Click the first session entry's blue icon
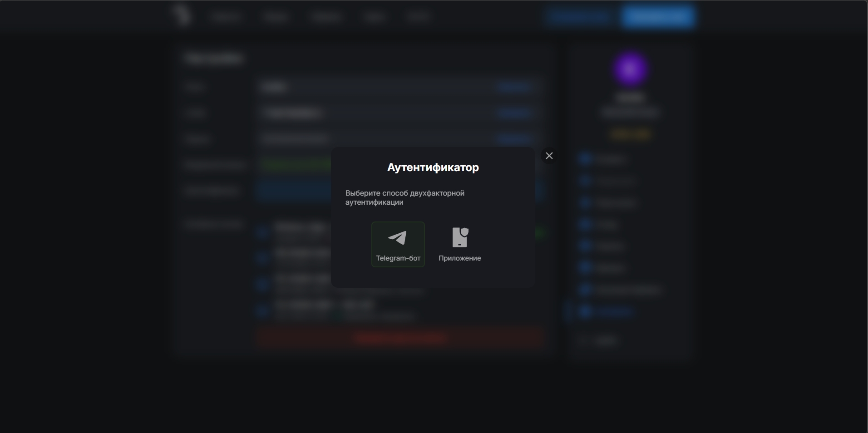Image resolution: width=868 pixels, height=433 pixels. [x=262, y=232]
